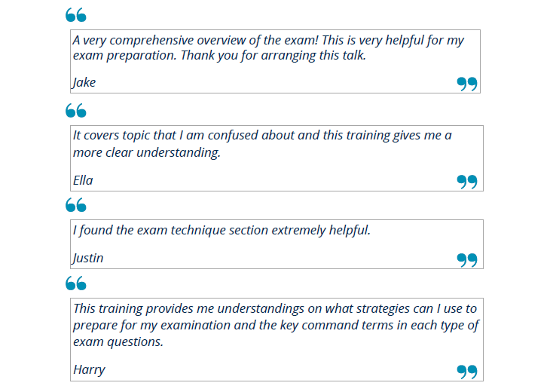Click the text 'Thank you for arranging this talk.'
547x392 pixels.
click(273, 56)
